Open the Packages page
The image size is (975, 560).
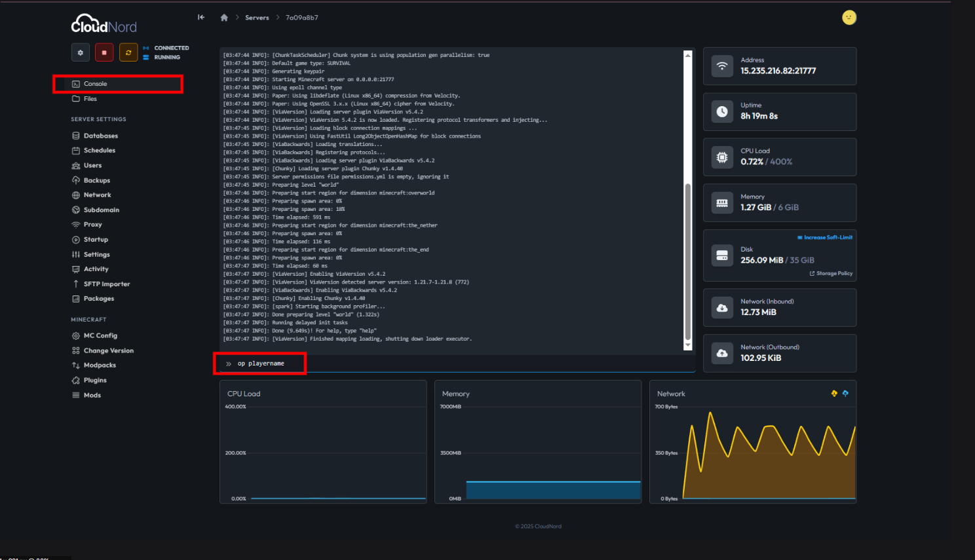click(x=98, y=299)
